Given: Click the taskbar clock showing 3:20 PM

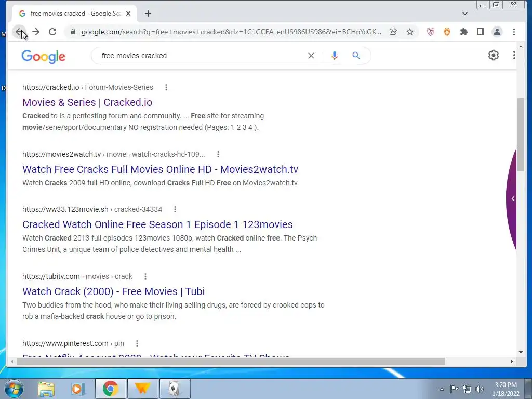Looking at the screenshot, I should point(506,389).
